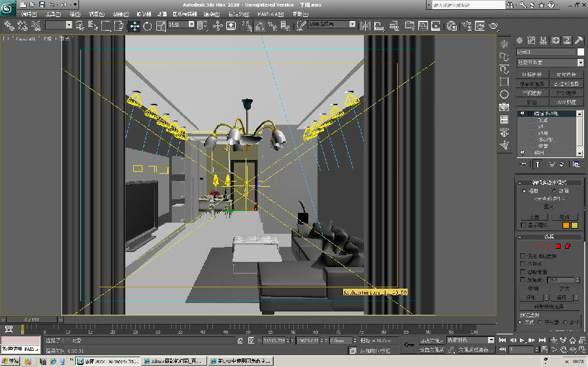Activate the Select and Move tool

click(x=135, y=26)
